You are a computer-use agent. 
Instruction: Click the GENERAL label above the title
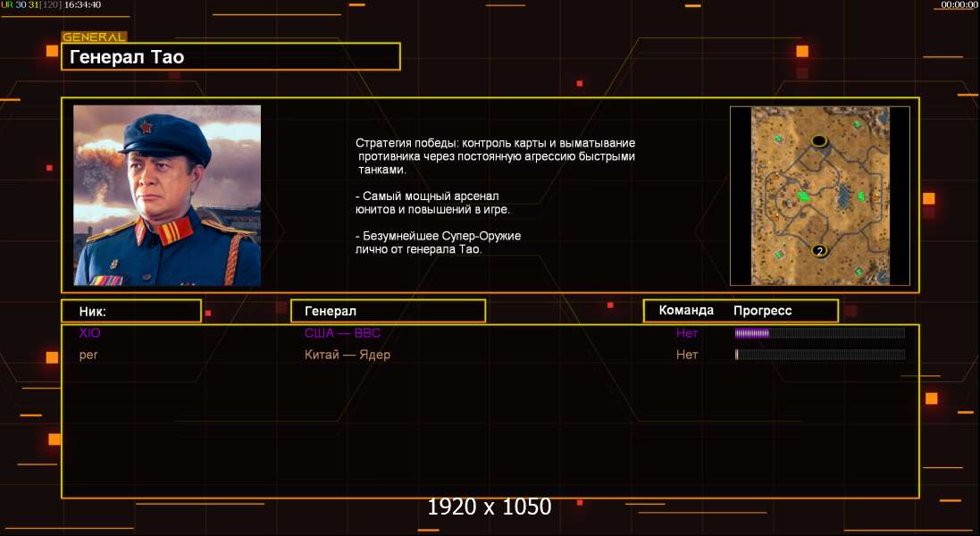click(94, 37)
